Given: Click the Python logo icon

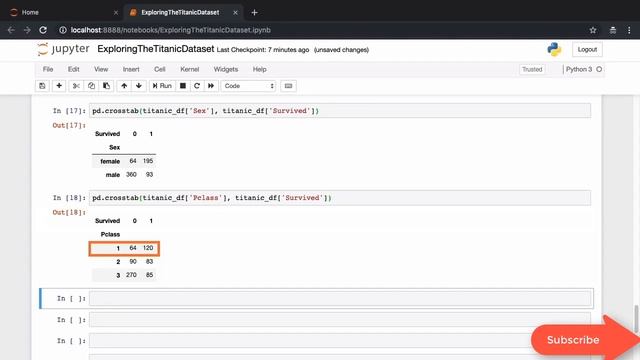Looking at the screenshot, I should [554, 49].
